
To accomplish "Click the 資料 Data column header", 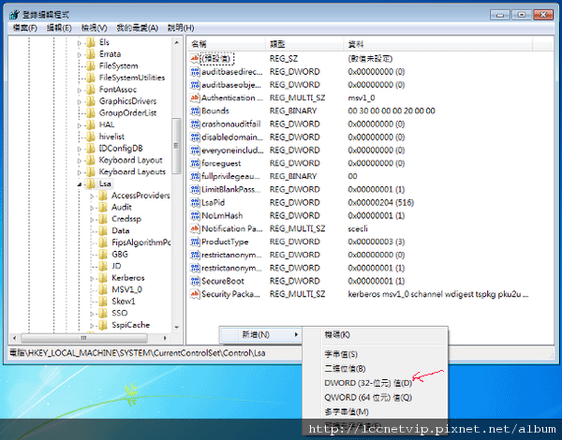I will [x=438, y=44].
